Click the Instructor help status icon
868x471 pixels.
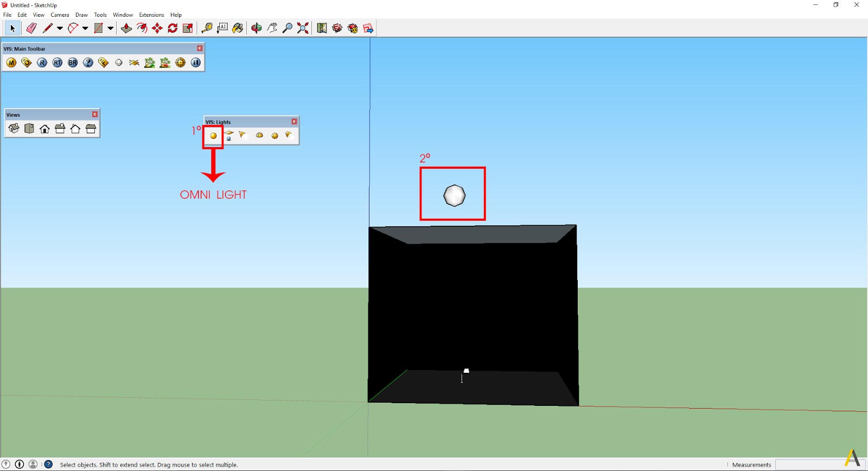(48, 464)
